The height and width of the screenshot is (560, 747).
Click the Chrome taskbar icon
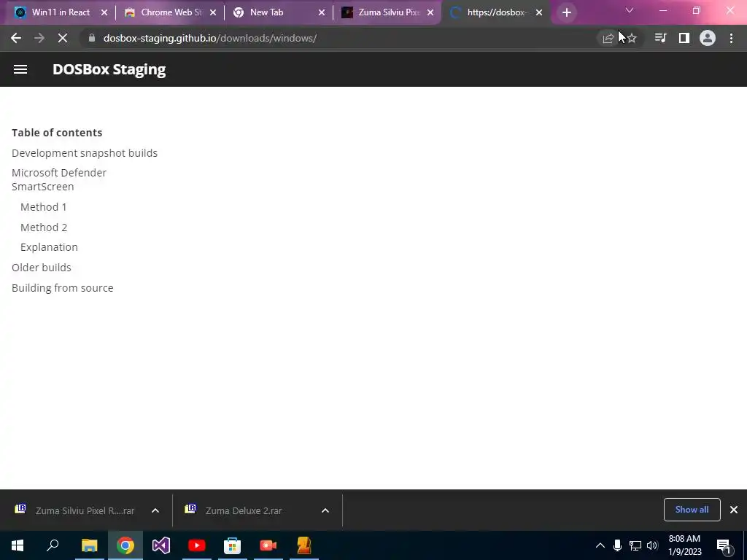[125, 545]
